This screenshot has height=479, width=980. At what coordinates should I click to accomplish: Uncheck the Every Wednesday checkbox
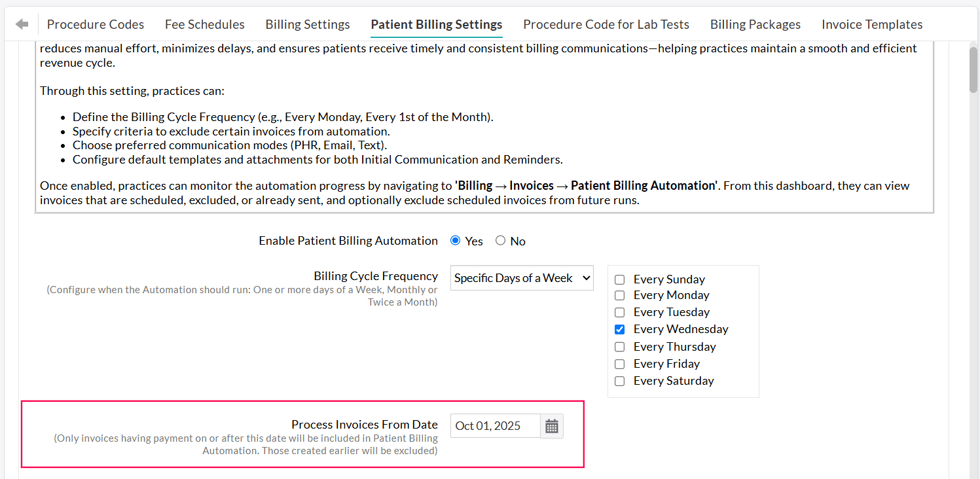pos(620,330)
